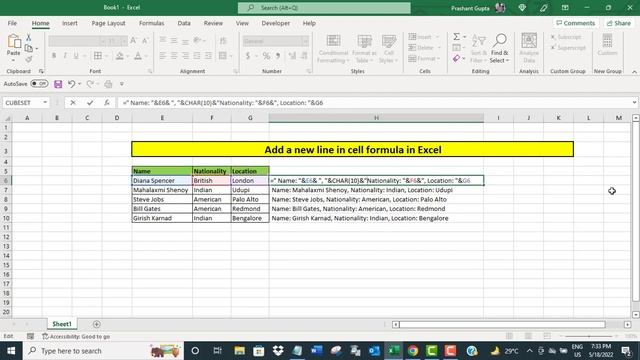Switch to the Formulas tab
The image size is (640, 360).
pyautogui.click(x=151, y=23)
